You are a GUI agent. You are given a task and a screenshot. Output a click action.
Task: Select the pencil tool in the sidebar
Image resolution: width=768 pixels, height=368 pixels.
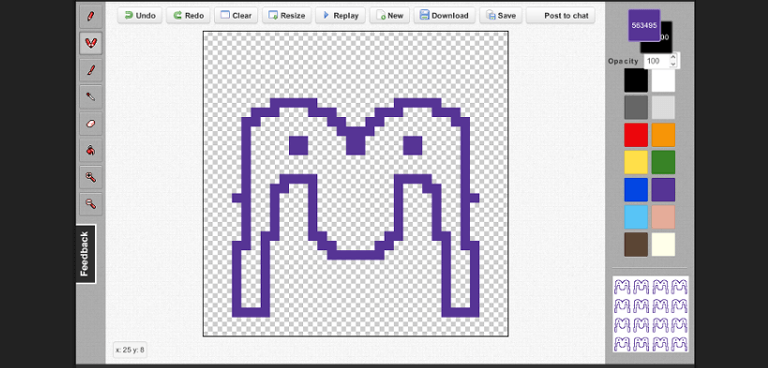click(x=91, y=16)
